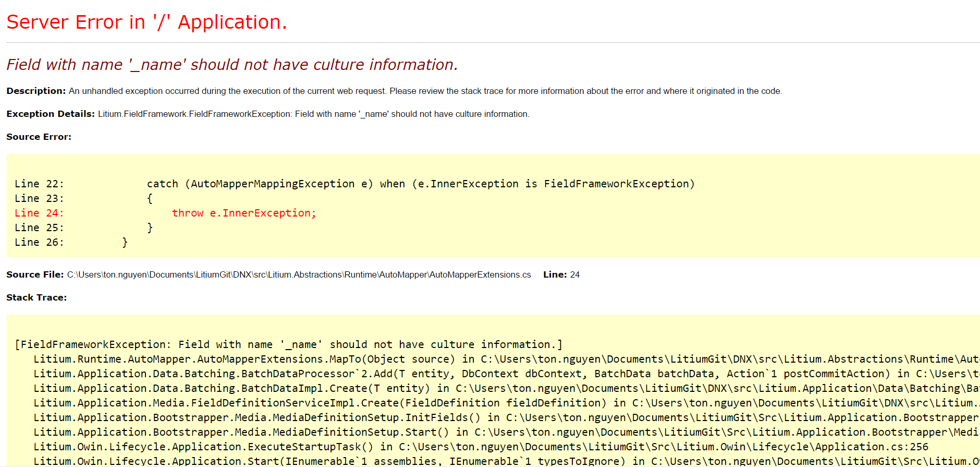Click the red 'Line 24:' label
This screenshot has width=980, height=467.
(x=39, y=213)
